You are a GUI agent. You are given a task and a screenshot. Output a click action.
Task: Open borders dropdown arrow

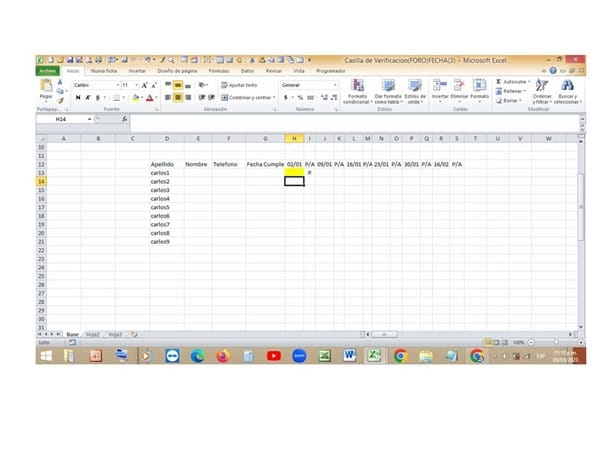click(124, 98)
